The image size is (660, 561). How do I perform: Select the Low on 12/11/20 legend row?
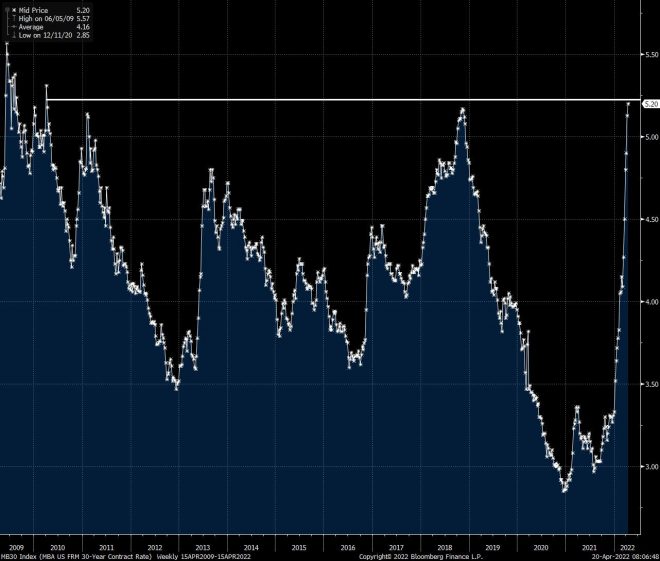(x=50, y=35)
